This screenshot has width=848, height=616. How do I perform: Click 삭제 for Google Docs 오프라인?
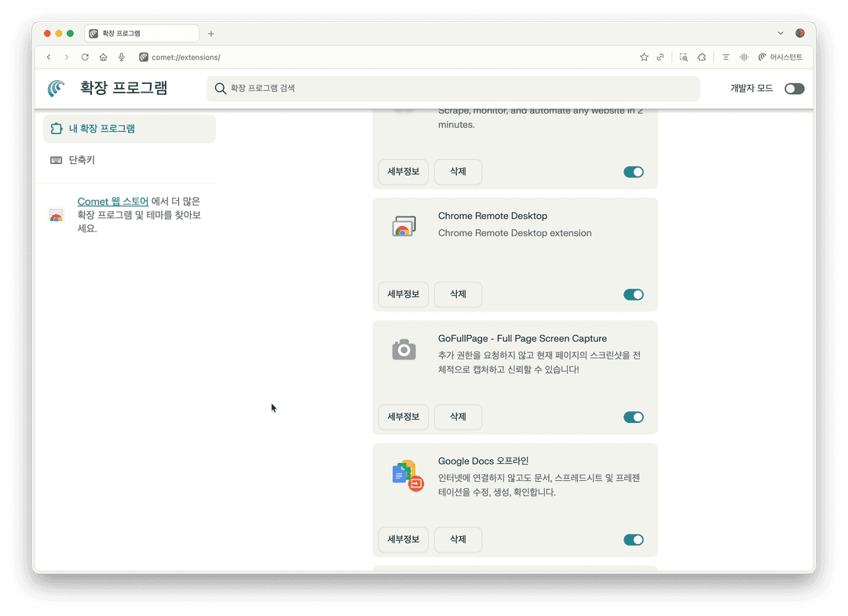pyautogui.click(x=458, y=540)
